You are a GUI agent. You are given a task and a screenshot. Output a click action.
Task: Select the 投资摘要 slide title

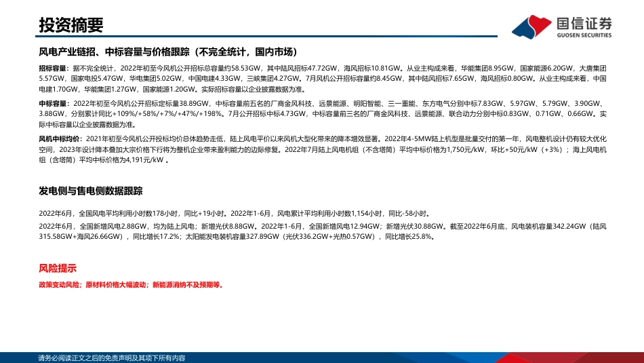[71, 25]
